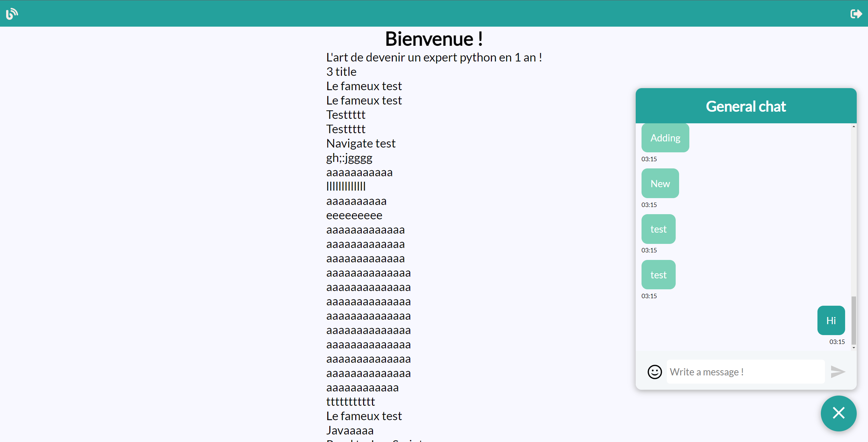The width and height of the screenshot is (868, 442).
Task: Open the 'gh;:jgggg' article
Action: click(349, 158)
